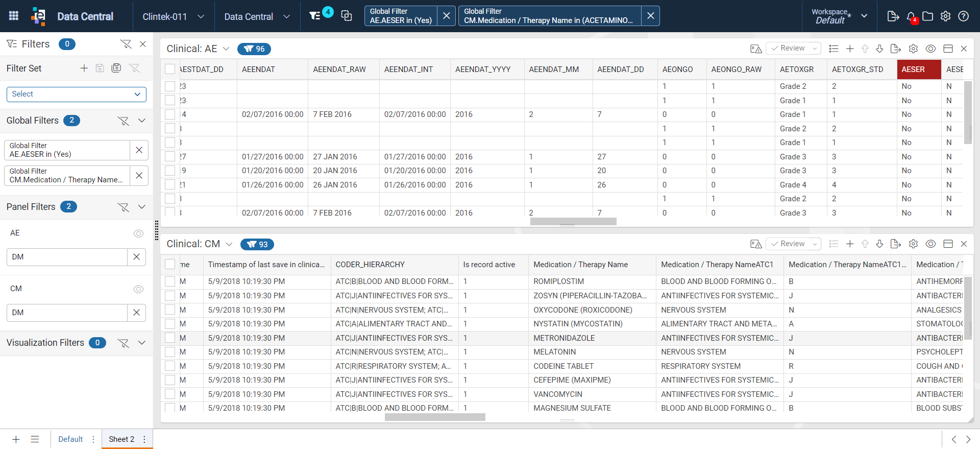The height and width of the screenshot is (449, 980).
Task: Open the list view icon in AE panel
Action: point(834,49)
